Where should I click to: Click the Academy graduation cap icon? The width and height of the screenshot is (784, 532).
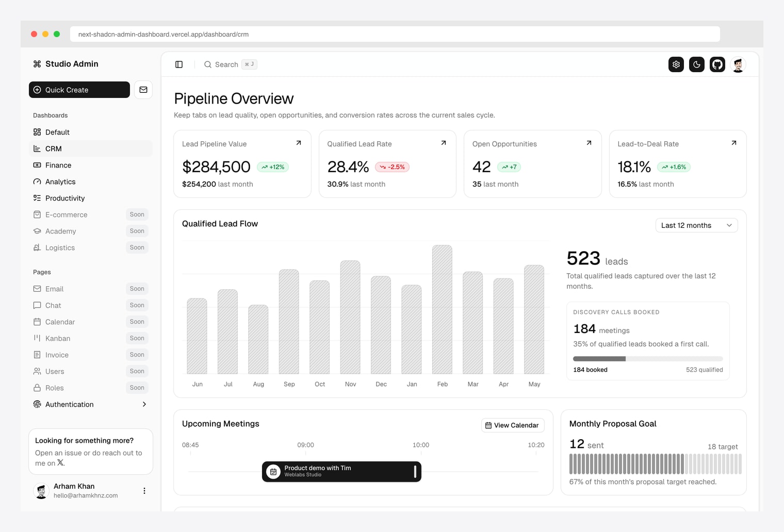pyautogui.click(x=37, y=231)
